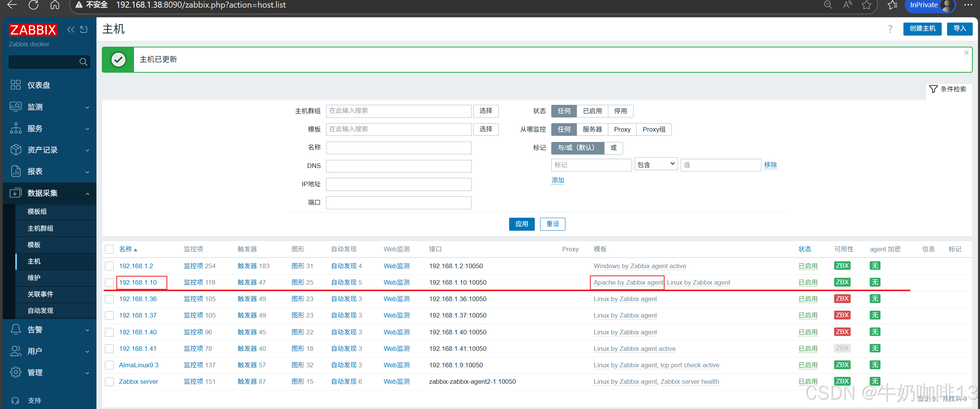The width and height of the screenshot is (980, 409).
Task: Open the browser settings ellipsis menu
Action: coord(968,5)
